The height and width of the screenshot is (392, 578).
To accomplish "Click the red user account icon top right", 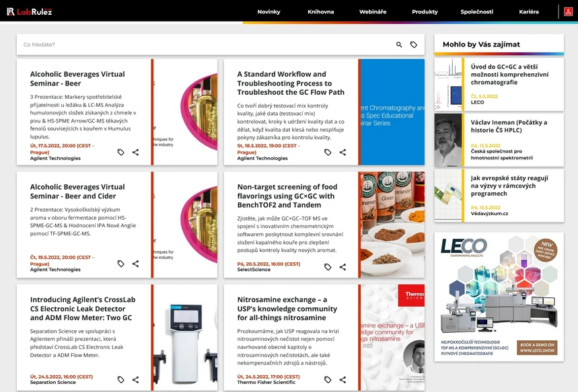I will 569,11.
